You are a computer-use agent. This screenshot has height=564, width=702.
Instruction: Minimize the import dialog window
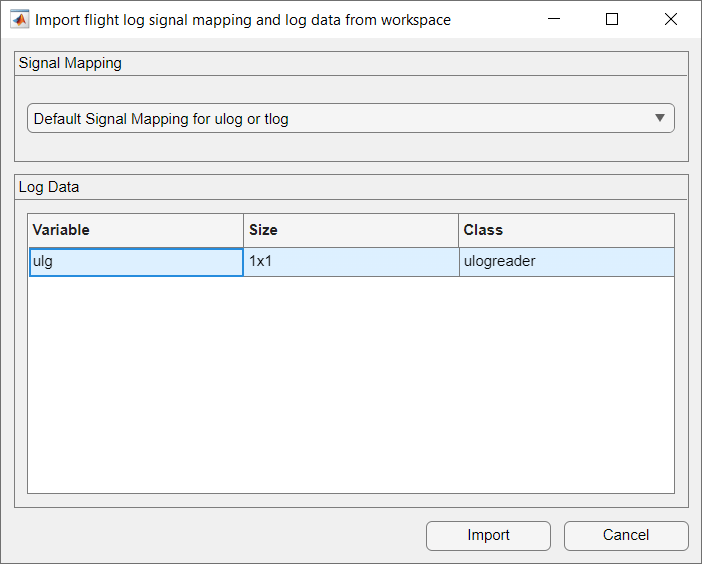[557, 19]
